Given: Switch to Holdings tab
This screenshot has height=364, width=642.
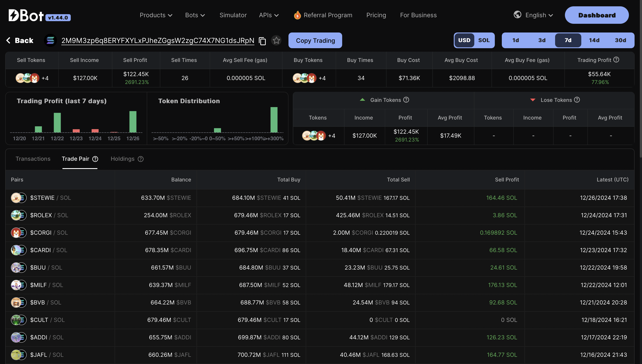Looking at the screenshot, I should tap(122, 159).
